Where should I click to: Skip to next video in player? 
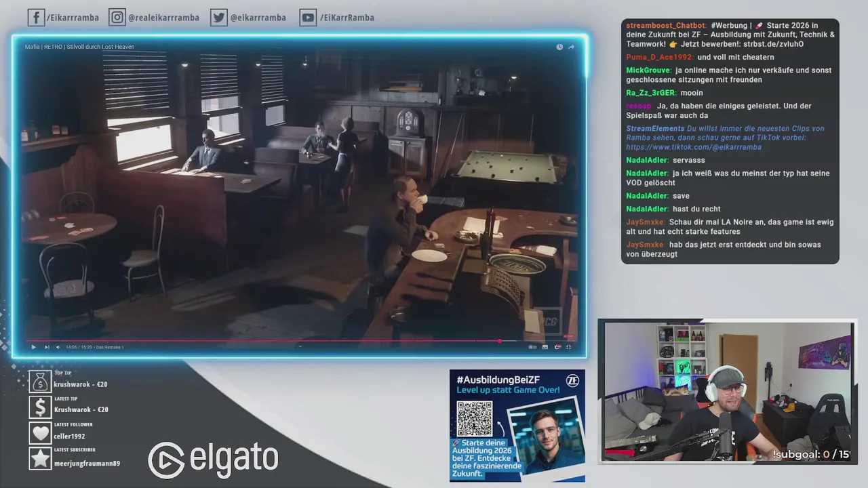tap(47, 347)
